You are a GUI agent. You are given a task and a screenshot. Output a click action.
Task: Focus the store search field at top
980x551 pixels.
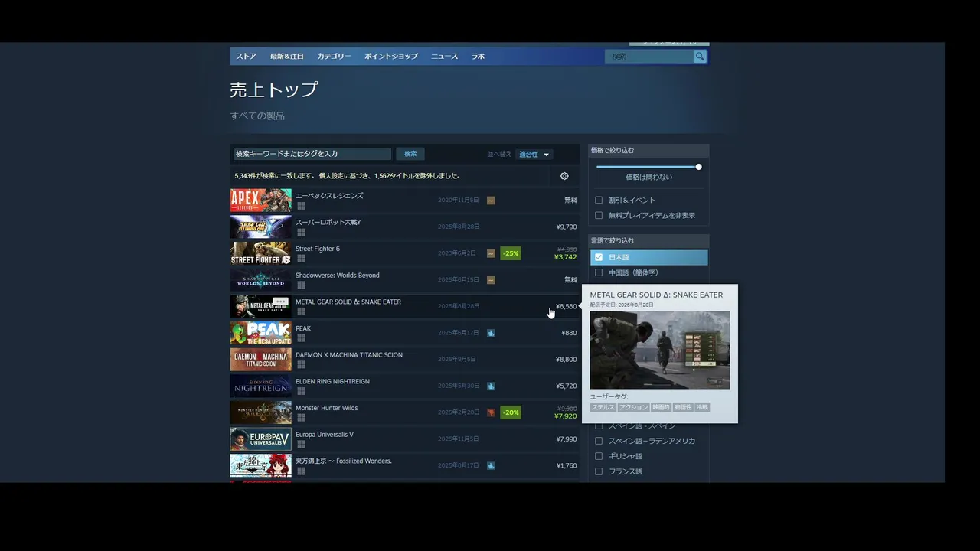point(649,57)
